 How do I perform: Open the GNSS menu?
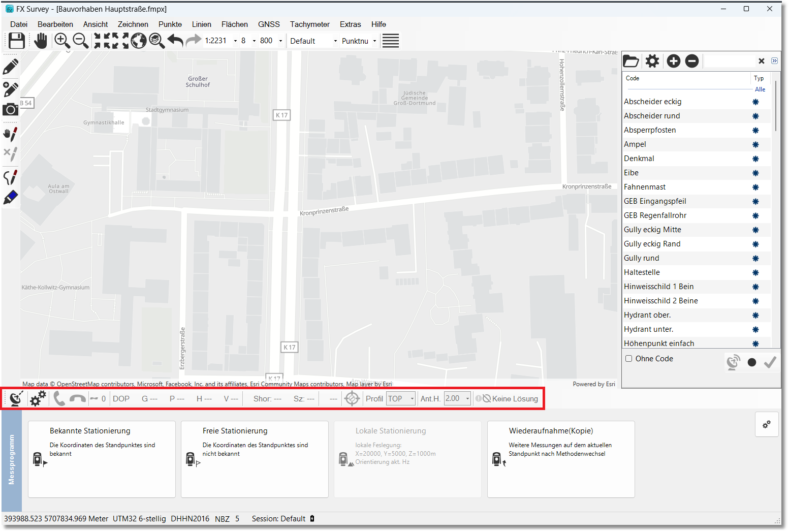(269, 24)
